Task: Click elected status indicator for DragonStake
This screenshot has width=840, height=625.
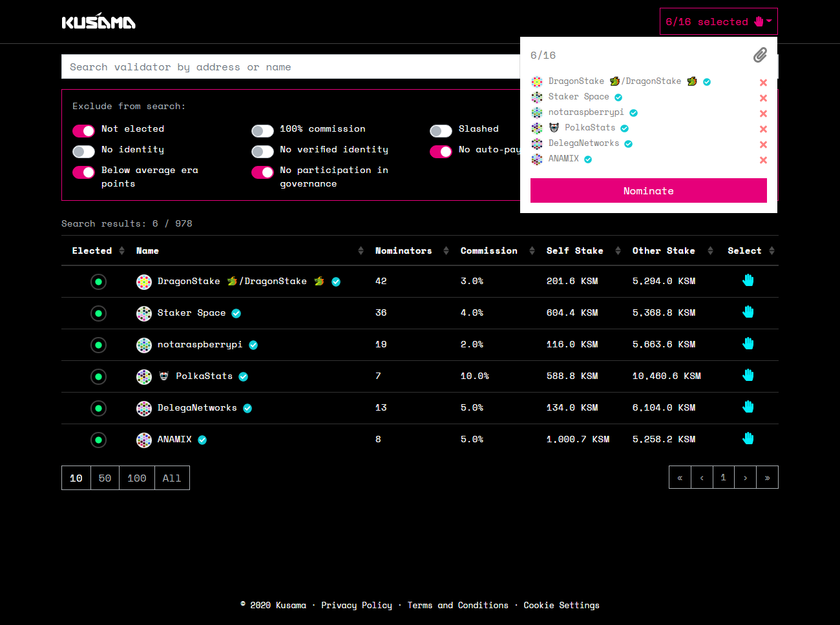Action: tap(98, 282)
